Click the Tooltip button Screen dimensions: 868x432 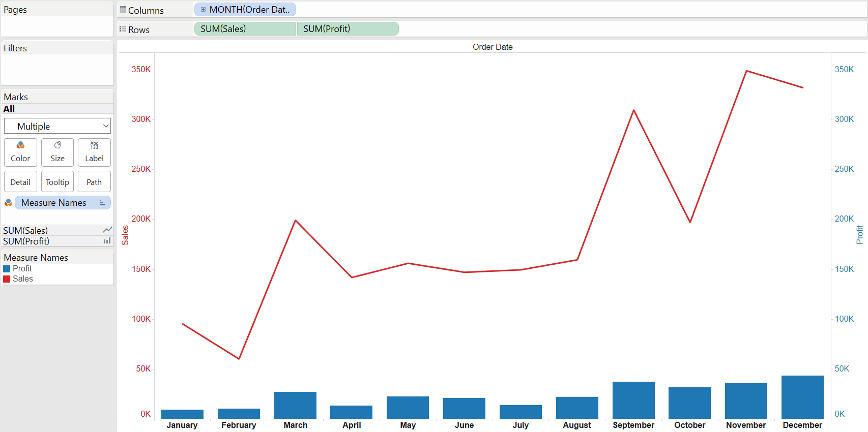coord(57,182)
